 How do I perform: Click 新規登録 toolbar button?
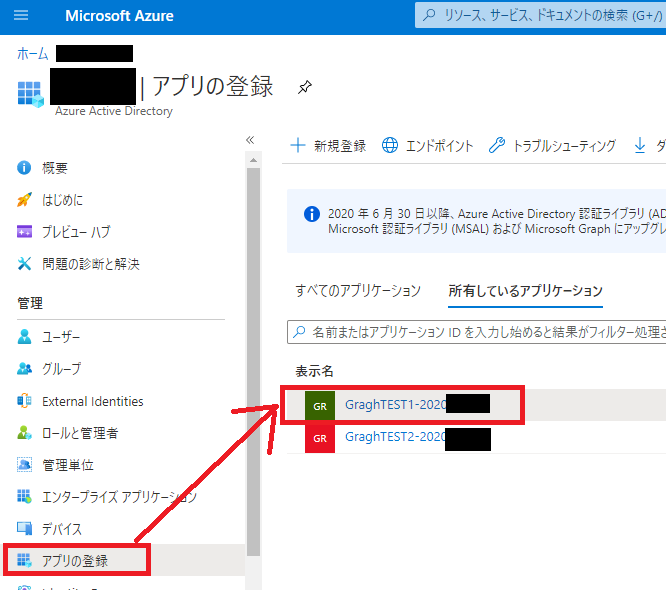328,146
